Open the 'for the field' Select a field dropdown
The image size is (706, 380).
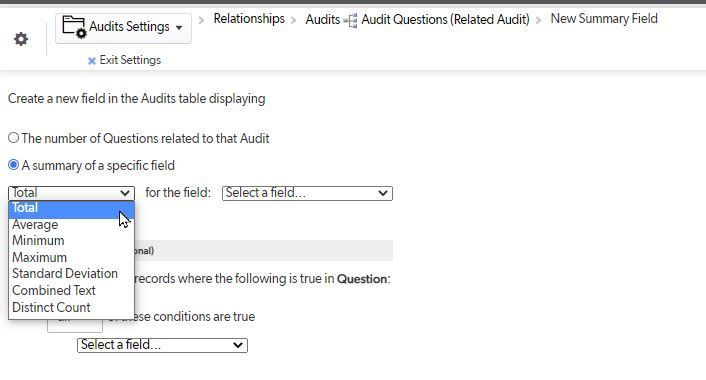307,193
